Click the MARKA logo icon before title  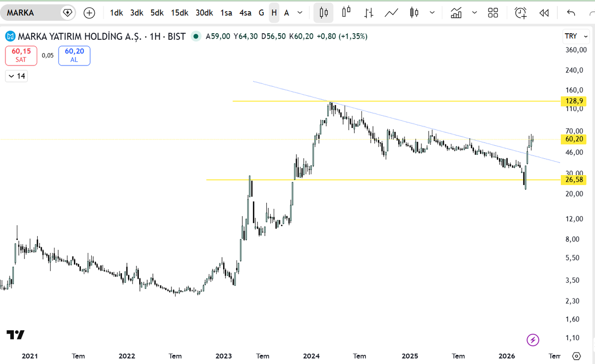(x=10, y=36)
